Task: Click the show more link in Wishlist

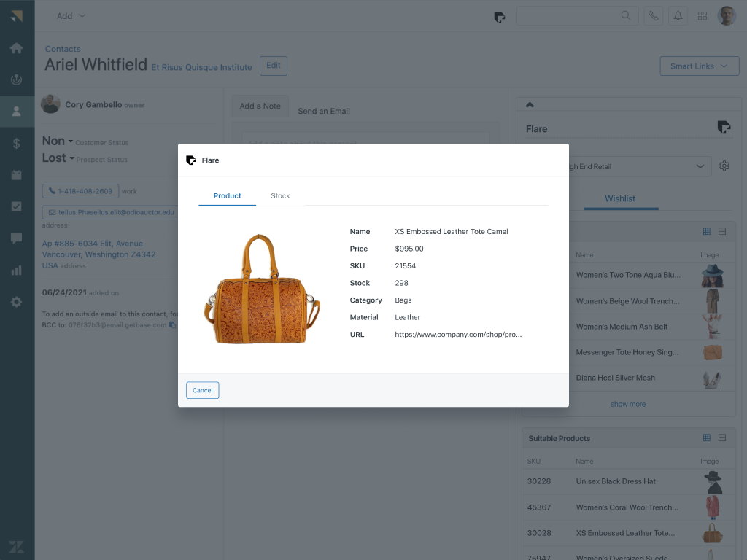Action: coord(627,404)
